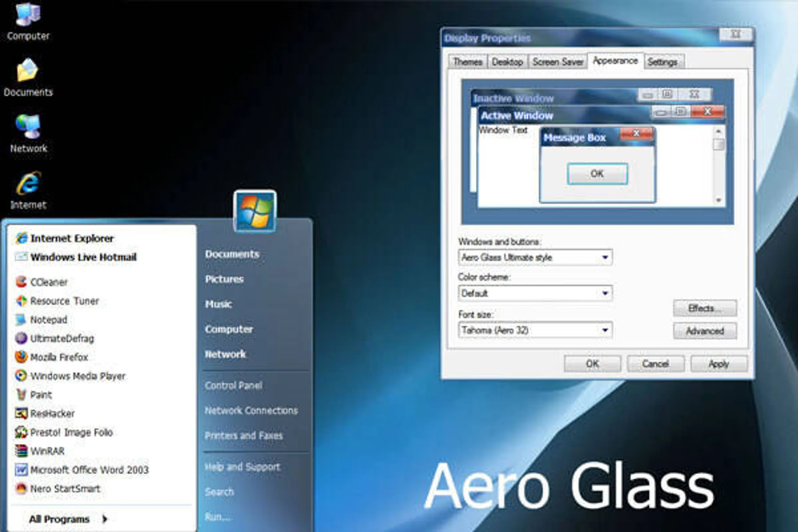This screenshot has width=798, height=532.
Task: Cancel the Display Properties dialog
Action: pos(655,364)
